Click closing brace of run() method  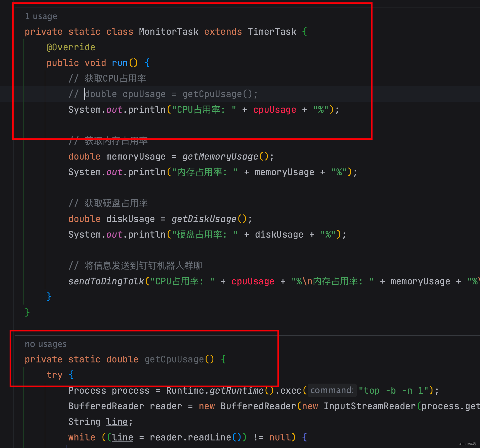(x=49, y=297)
